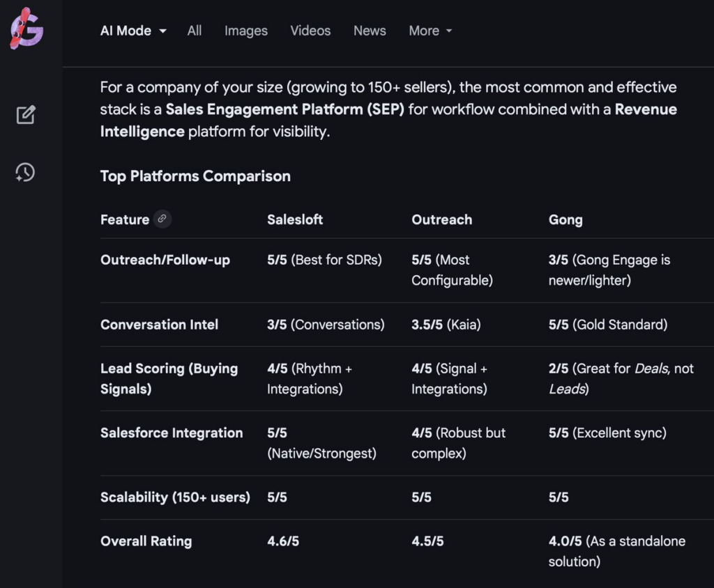The width and height of the screenshot is (714, 588).
Task: Click the link icon beside Feature
Action: tap(162, 219)
